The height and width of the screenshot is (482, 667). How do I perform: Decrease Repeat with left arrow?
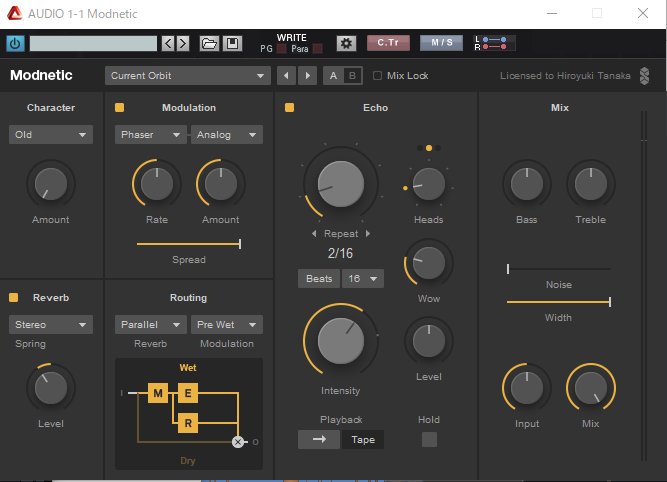click(314, 234)
